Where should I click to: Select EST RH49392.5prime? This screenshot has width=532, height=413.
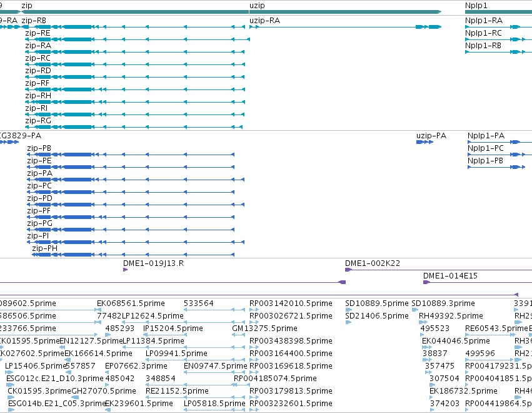click(451, 316)
